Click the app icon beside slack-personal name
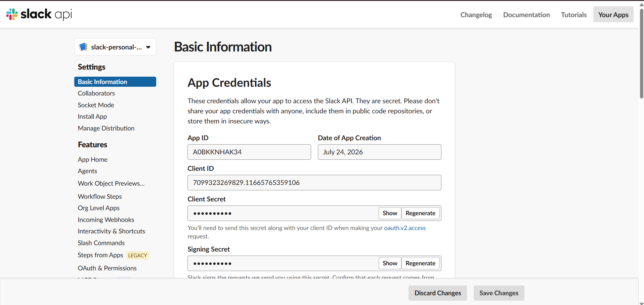Screen dimensions: 644x305 pyautogui.click(x=83, y=47)
